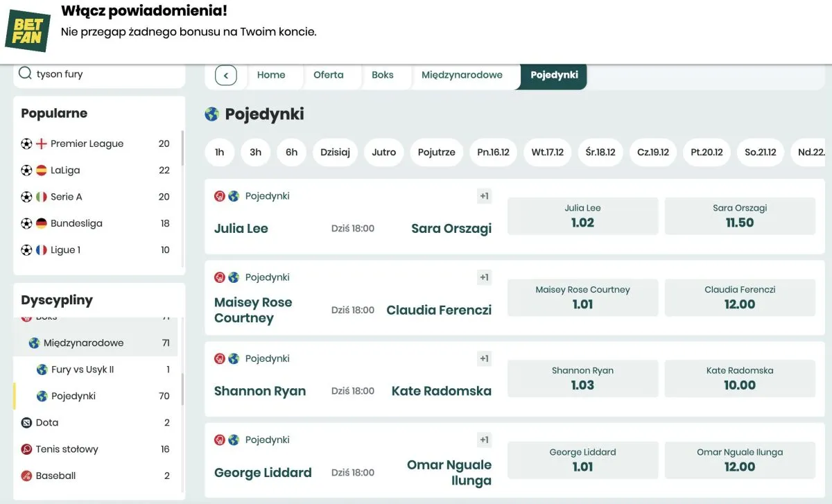Expand +1 markets for Julia Lee fight
Viewport: 832px width, 504px height.
coord(484,196)
